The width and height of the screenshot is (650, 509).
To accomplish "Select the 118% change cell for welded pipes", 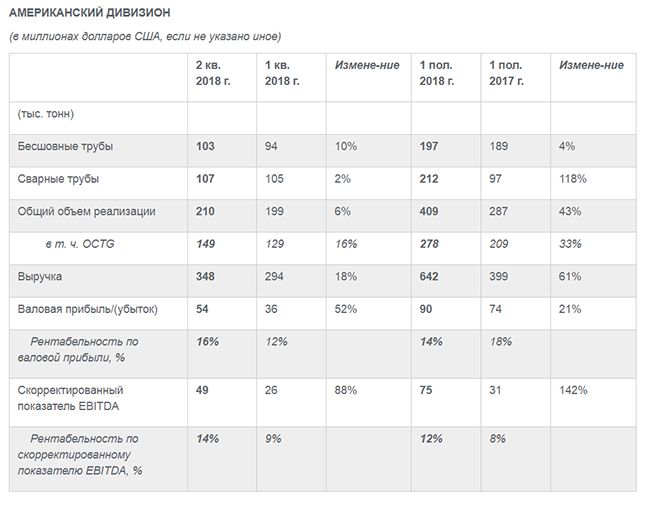I will pyautogui.click(x=574, y=179).
